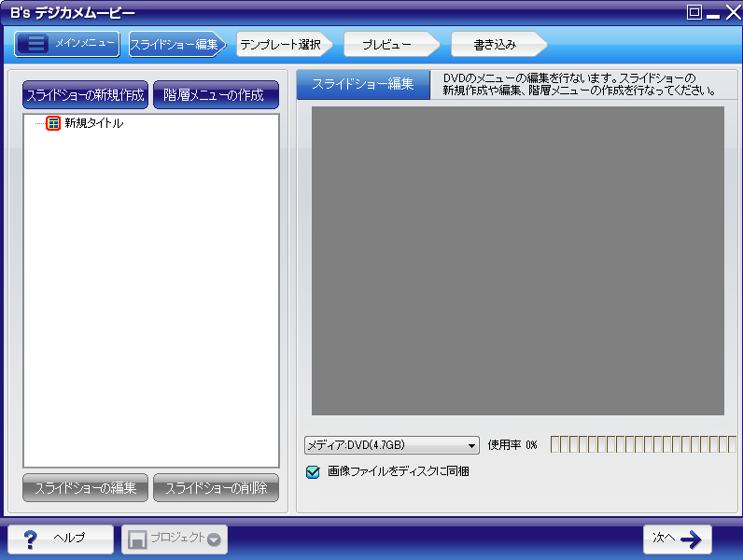
Task: Open the メインメニュー main menu button
Action: pyautogui.click(x=67, y=44)
